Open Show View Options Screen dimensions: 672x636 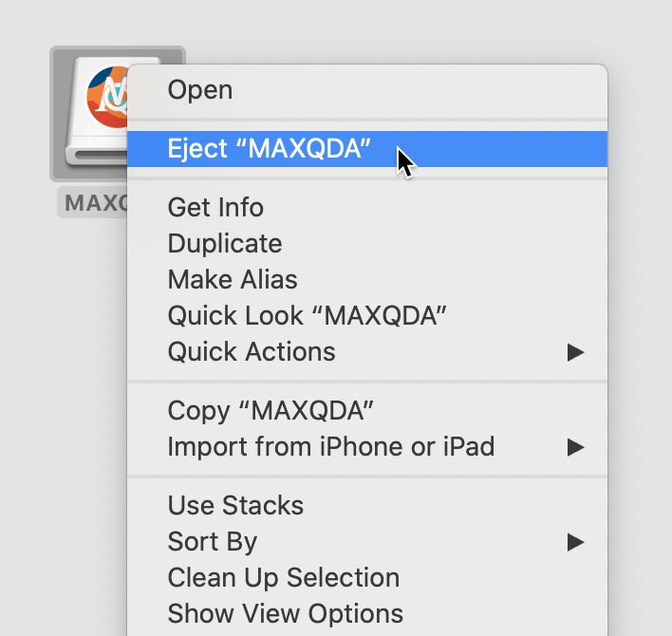click(x=367, y=614)
